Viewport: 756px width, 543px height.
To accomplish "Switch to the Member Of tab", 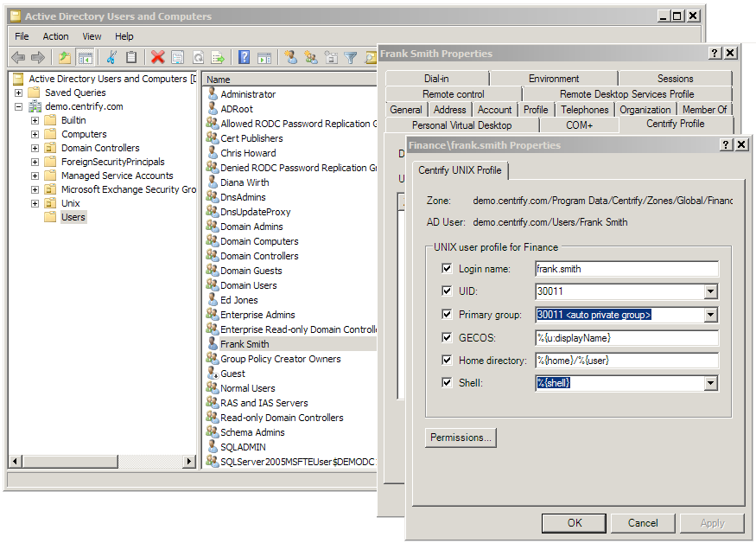I will 704,110.
